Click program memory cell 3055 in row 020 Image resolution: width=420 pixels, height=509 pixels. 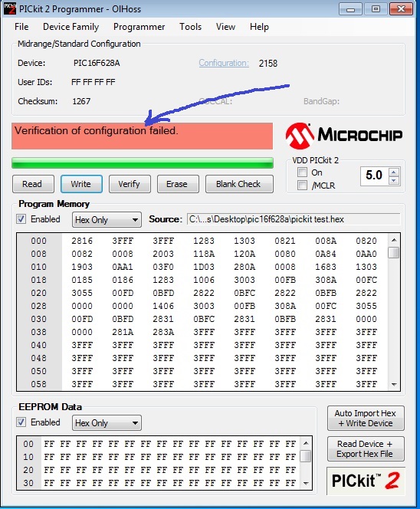(x=82, y=293)
